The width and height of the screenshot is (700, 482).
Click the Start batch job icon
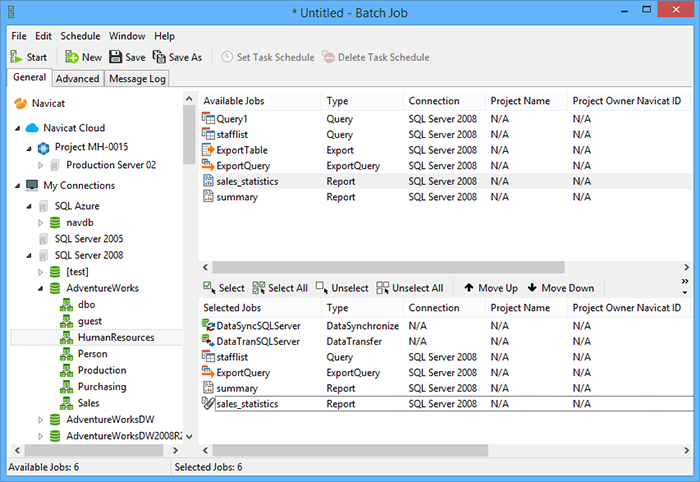point(16,57)
